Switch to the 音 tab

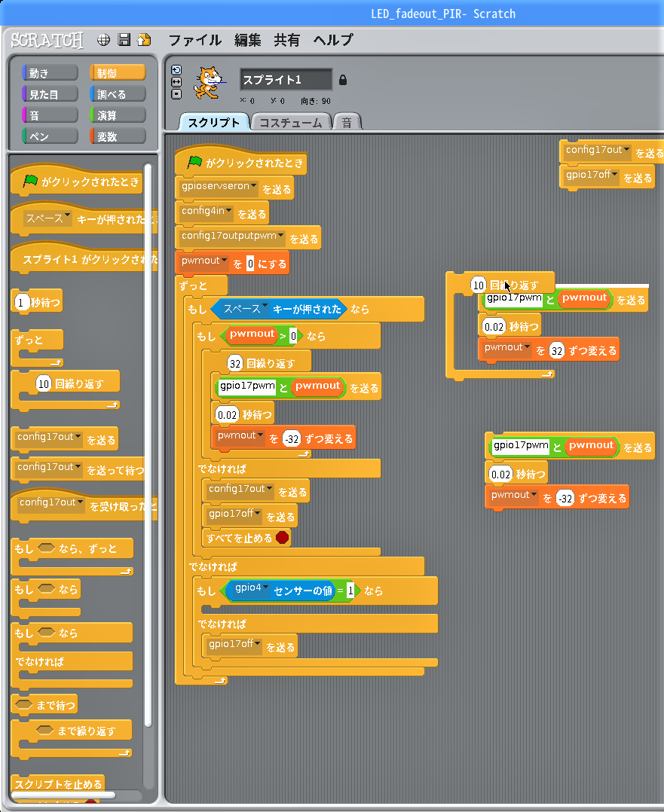point(347,122)
